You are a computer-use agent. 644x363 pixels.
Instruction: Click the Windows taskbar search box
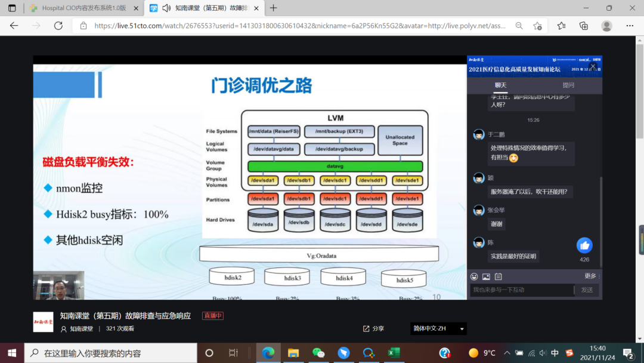coord(111,353)
